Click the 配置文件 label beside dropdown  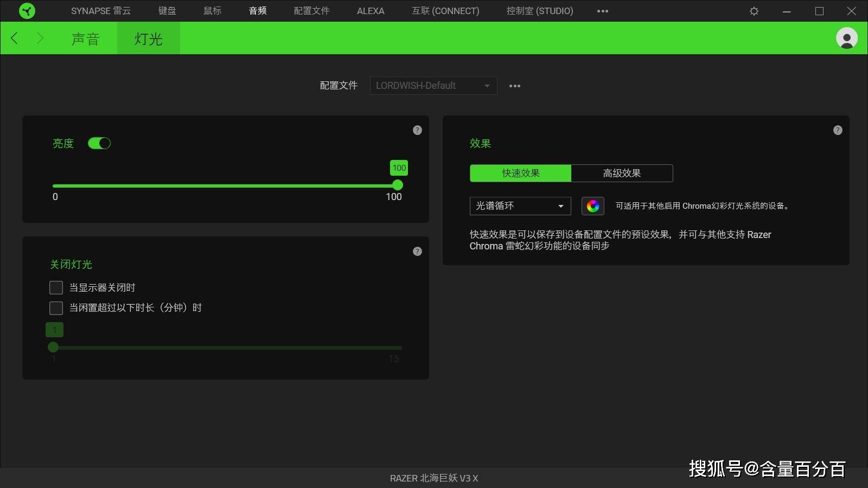(x=339, y=86)
